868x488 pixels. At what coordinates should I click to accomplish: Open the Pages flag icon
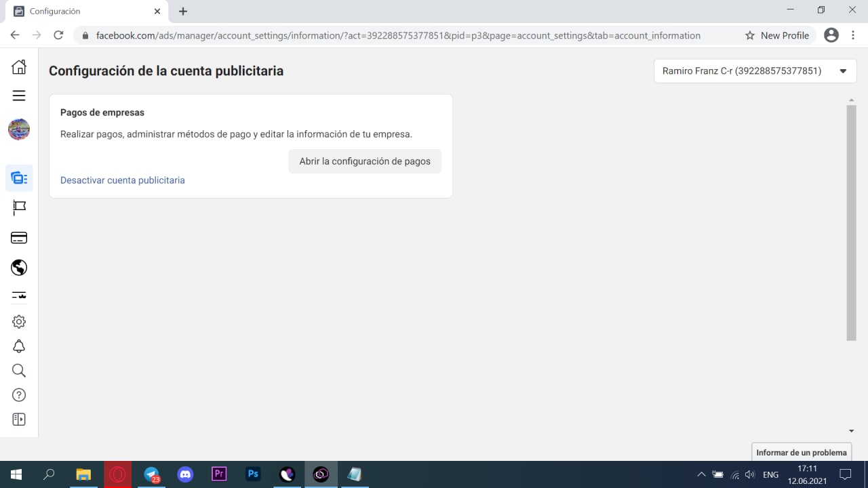pyautogui.click(x=19, y=208)
